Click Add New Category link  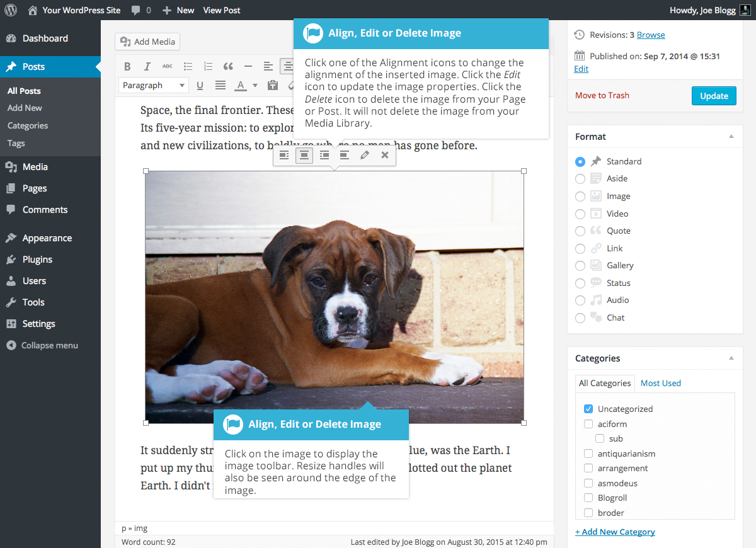click(615, 532)
